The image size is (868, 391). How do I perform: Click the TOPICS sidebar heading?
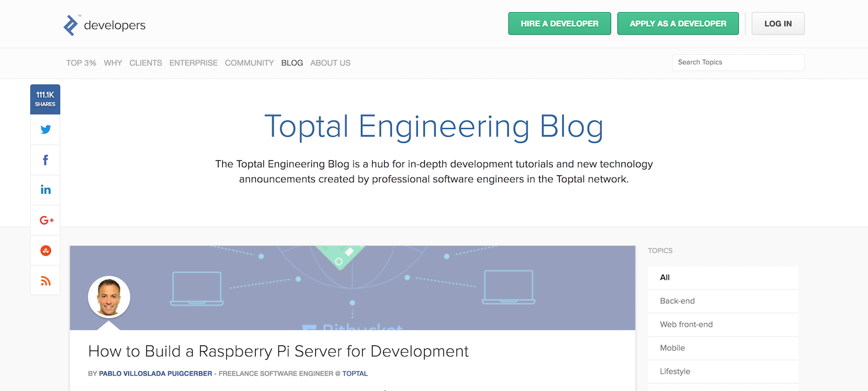click(x=660, y=250)
